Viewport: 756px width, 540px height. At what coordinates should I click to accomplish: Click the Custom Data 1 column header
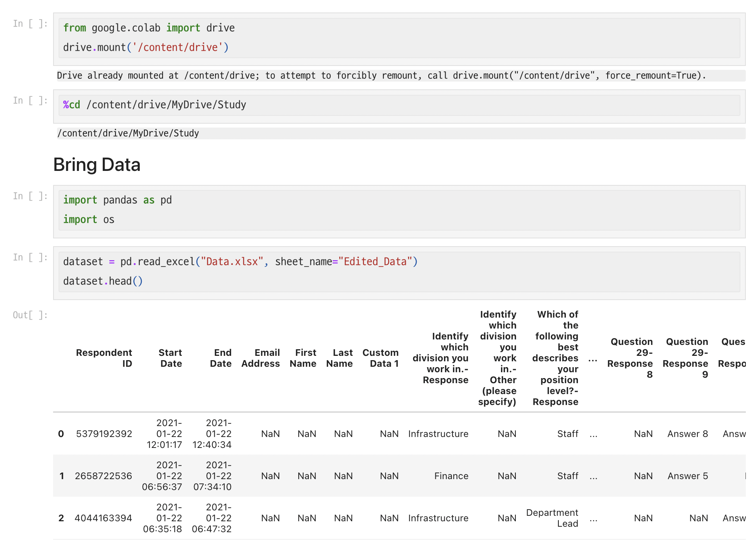pos(381,358)
